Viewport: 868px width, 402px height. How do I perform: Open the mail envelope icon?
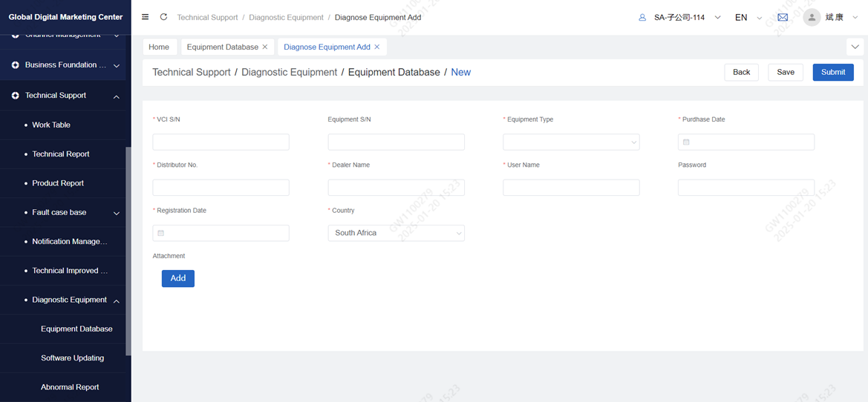[x=783, y=17]
